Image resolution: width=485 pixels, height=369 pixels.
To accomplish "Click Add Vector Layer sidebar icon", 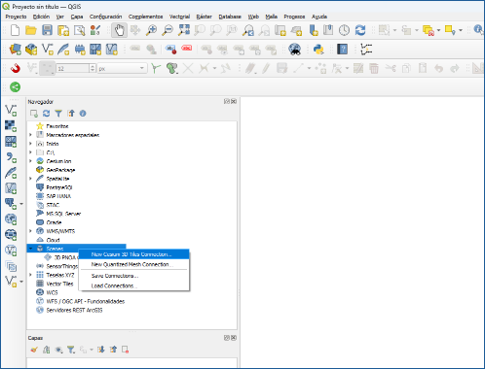I will pyautogui.click(x=11, y=110).
